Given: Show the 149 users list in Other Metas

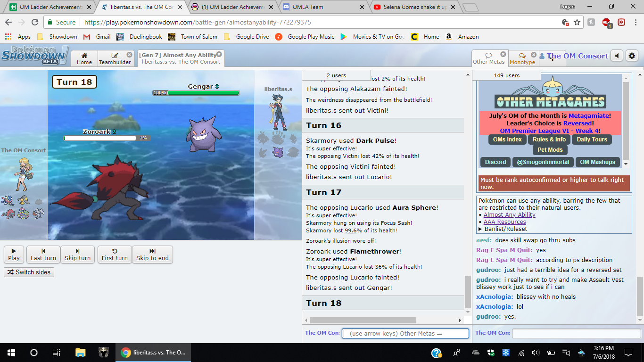Looking at the screenshot, I should click(x=506, y=75).
